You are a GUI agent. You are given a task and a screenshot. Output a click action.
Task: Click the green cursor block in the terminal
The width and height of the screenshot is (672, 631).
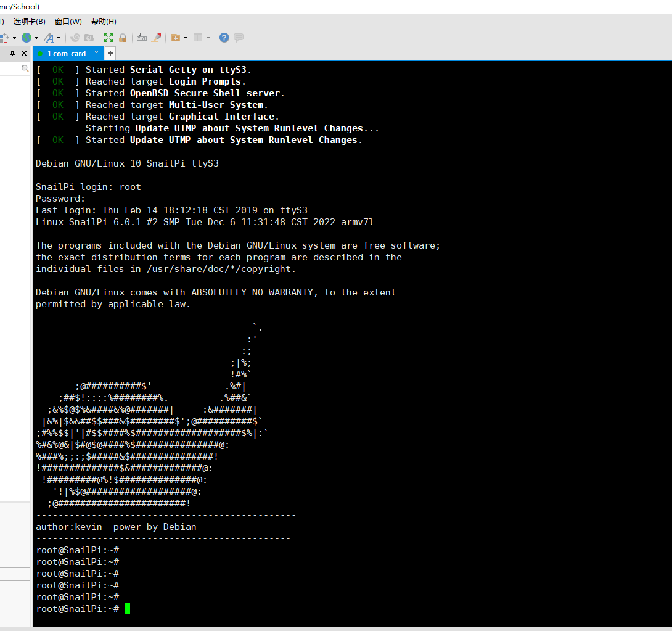click(128, 609)
